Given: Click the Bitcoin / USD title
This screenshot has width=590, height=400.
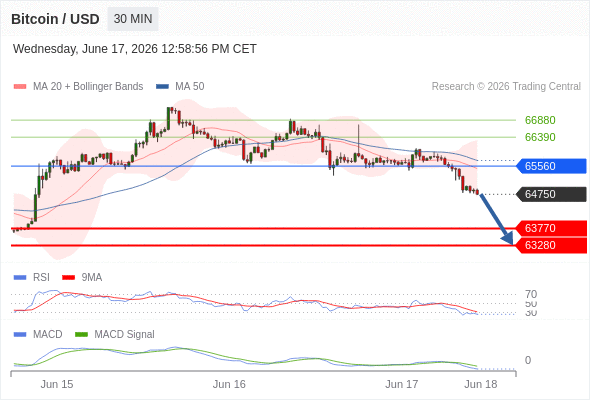Looking at the screenshot, I should coord(55,19).
